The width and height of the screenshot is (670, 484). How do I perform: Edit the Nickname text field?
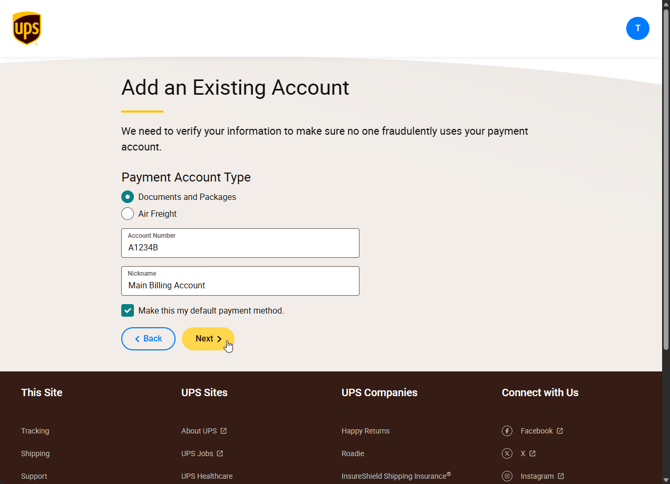pos(240,281)
